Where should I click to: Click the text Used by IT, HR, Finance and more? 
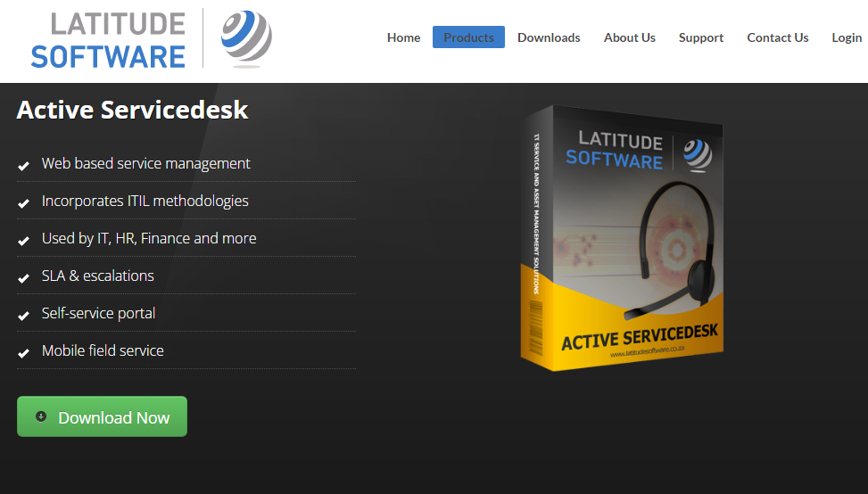click(149, 238)
